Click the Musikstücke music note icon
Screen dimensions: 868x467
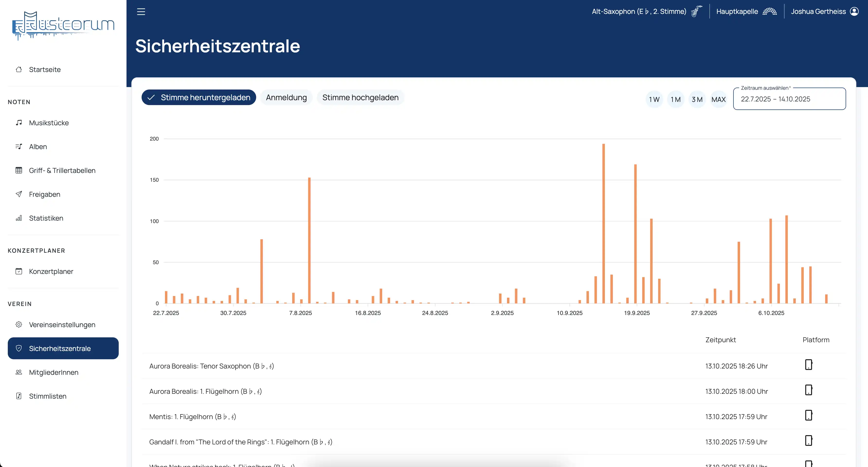point(19,123)
